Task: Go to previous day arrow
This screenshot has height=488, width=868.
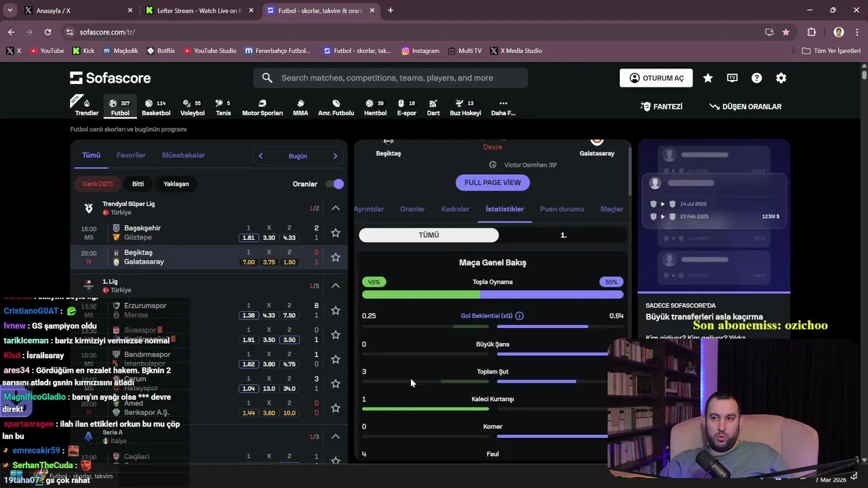Action: pos(260,156)
